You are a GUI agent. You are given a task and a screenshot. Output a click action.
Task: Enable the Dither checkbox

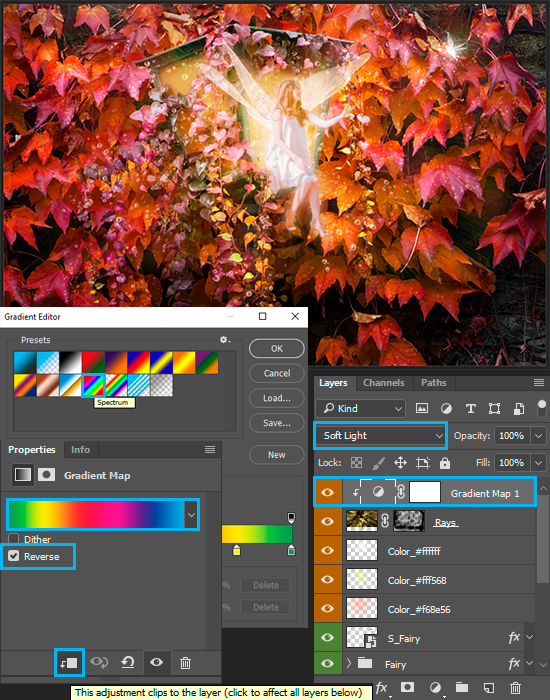click(x=14, y=539)
